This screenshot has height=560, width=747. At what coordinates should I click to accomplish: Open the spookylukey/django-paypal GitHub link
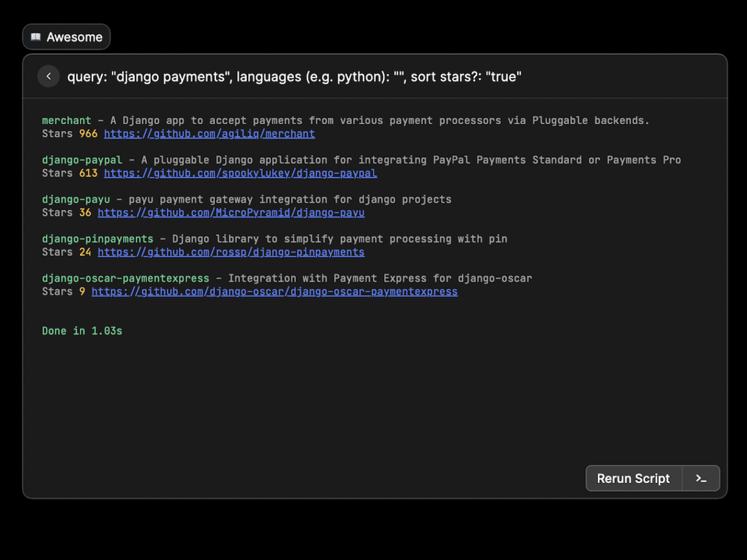[x=240, y=173]
